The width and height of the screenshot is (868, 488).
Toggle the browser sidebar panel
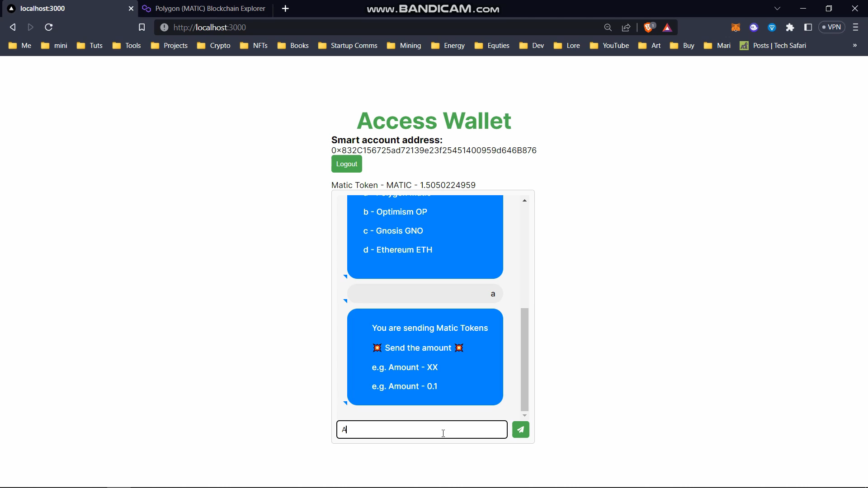pyautogui.click(x=808, y=28)
